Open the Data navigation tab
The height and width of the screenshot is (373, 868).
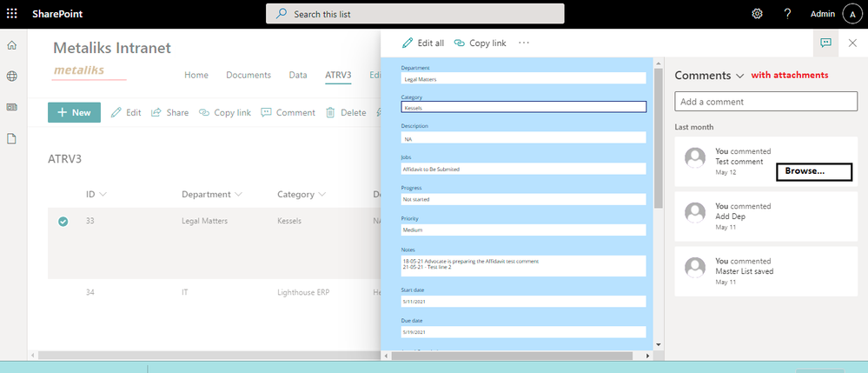(x=298, y=75)
